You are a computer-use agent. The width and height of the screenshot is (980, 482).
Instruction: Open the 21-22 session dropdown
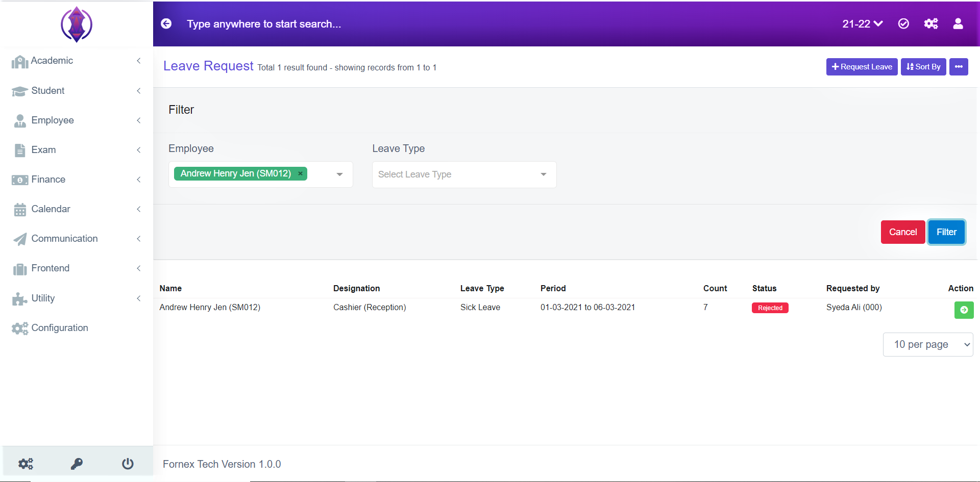pyautogui.click(x=862, y=24)
